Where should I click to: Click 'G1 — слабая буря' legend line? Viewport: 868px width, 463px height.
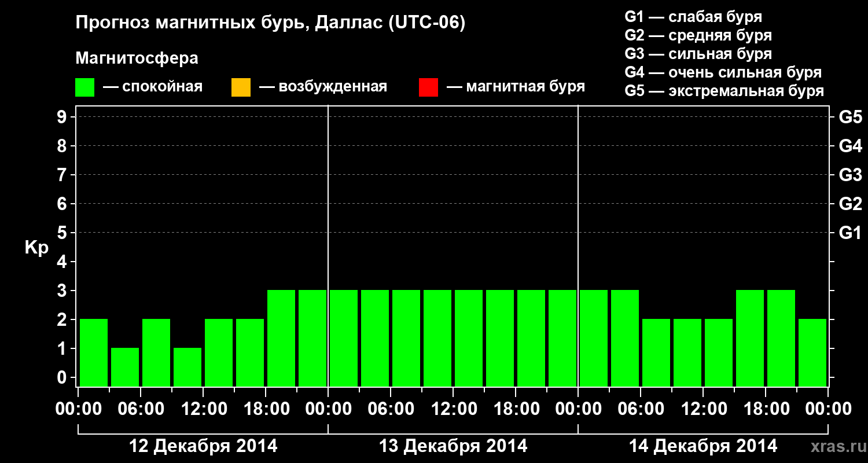[x=693, y=17]
